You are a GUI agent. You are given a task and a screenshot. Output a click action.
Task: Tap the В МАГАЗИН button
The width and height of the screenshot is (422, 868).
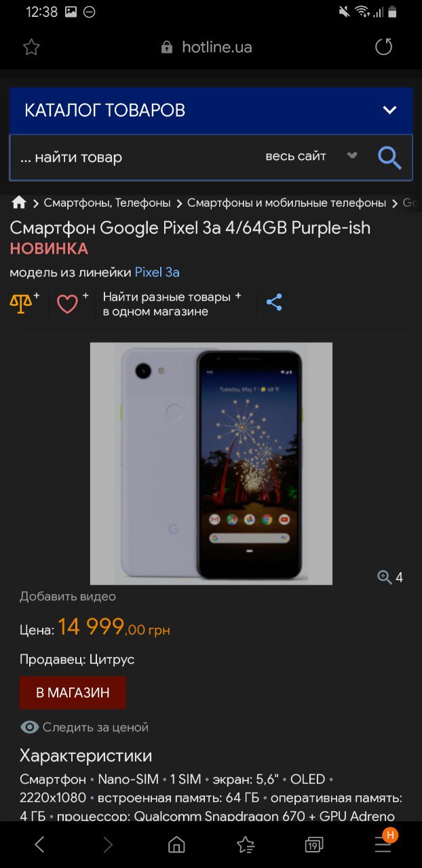coord(73,692)
